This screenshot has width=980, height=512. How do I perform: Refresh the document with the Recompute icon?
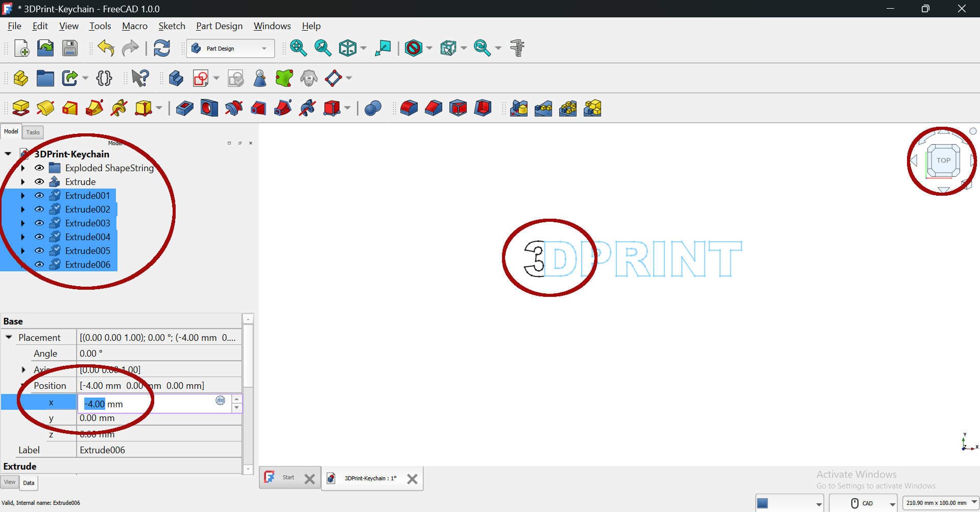pyautogui.click(x=162, y=48)
